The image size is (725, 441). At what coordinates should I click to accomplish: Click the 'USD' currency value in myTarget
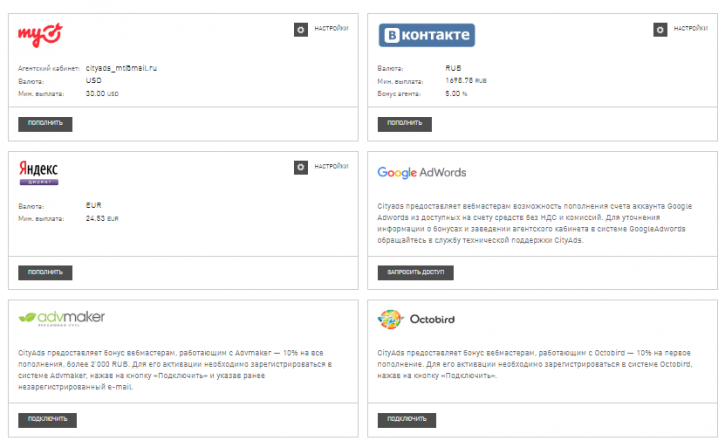pos(93,80)
